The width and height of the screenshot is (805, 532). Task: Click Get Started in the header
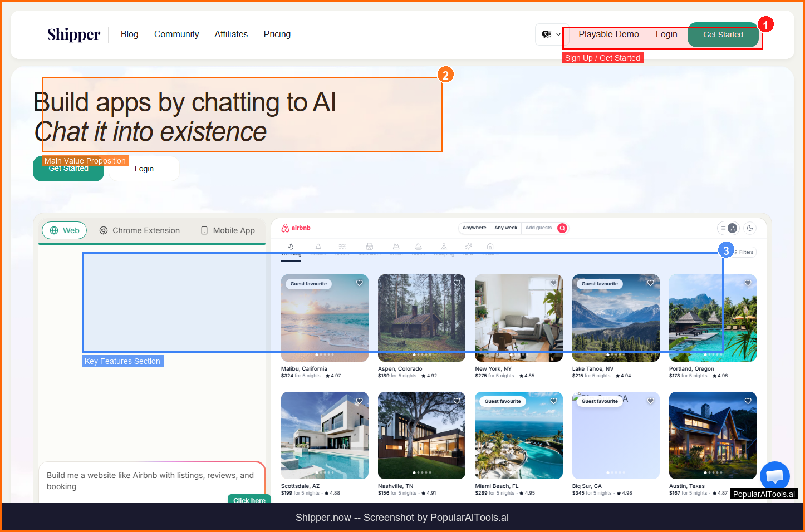[x=723, y=35]
